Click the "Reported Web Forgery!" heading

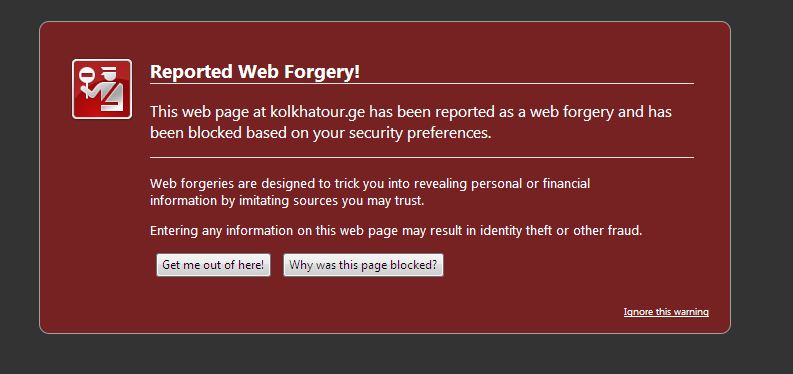pos(255,71)
